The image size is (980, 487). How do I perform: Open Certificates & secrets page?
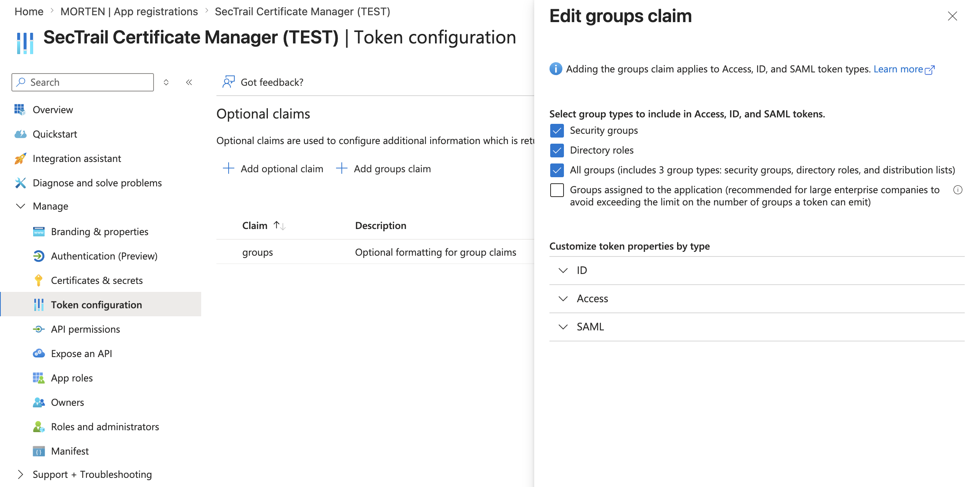[x=97, y=280]
